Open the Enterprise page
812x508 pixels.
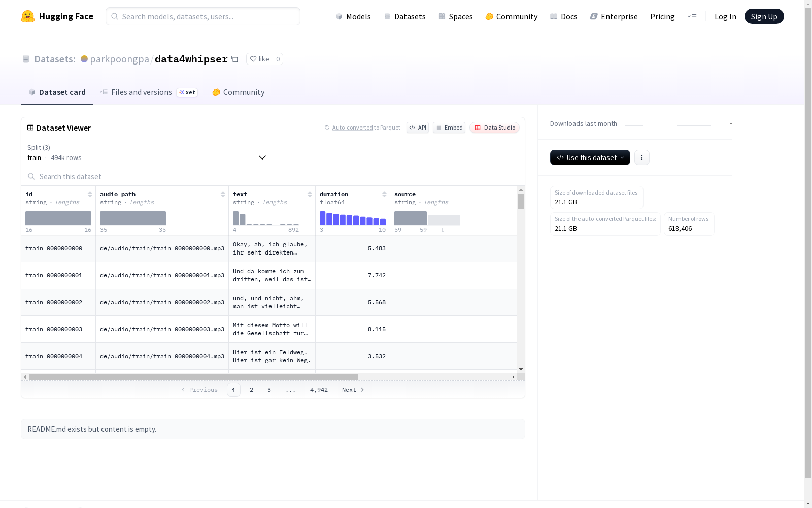pyautogui.click(x=614, y=16)
